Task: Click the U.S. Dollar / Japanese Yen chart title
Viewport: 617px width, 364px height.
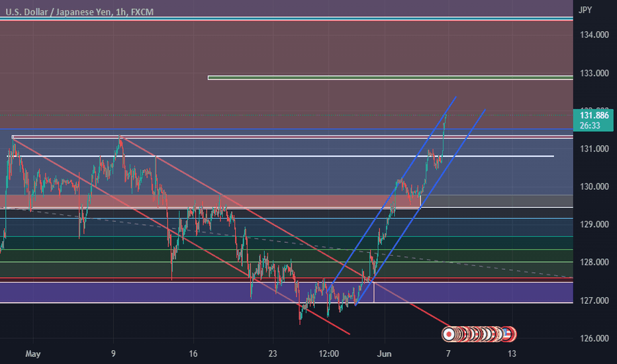Action: (79, 12)
